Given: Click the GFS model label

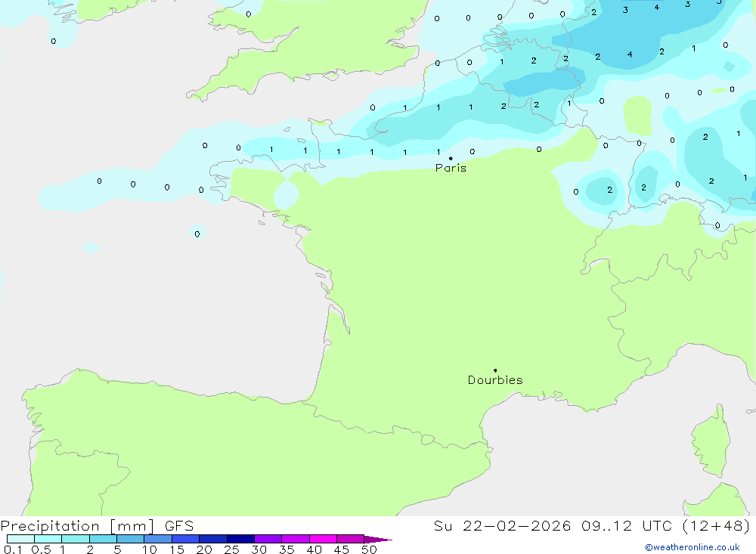Looking at the screenshot, I should [179, 526].
